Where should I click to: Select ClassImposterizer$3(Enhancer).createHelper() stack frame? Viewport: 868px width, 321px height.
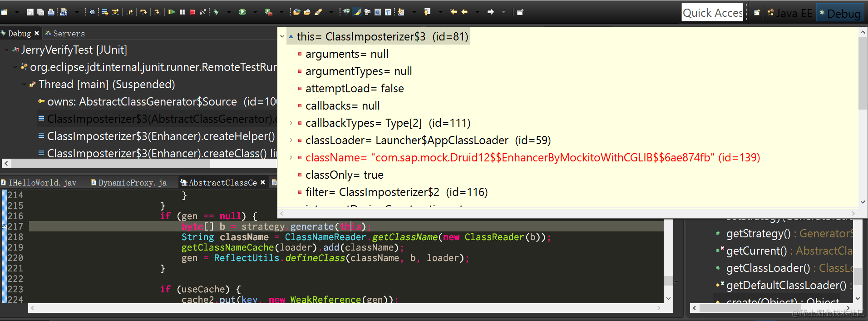pyautogui.click(x=157, y=136)
